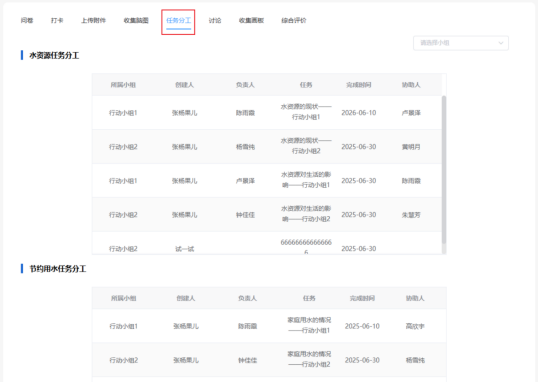Go to the 上传附件 tab
This screenshot has height=382, width=538.
click(x=93, y=21)
